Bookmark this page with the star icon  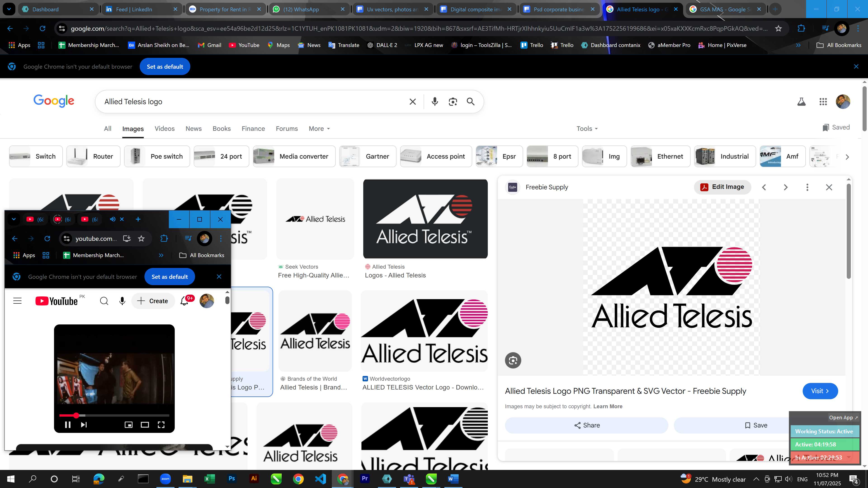point(778,29)
